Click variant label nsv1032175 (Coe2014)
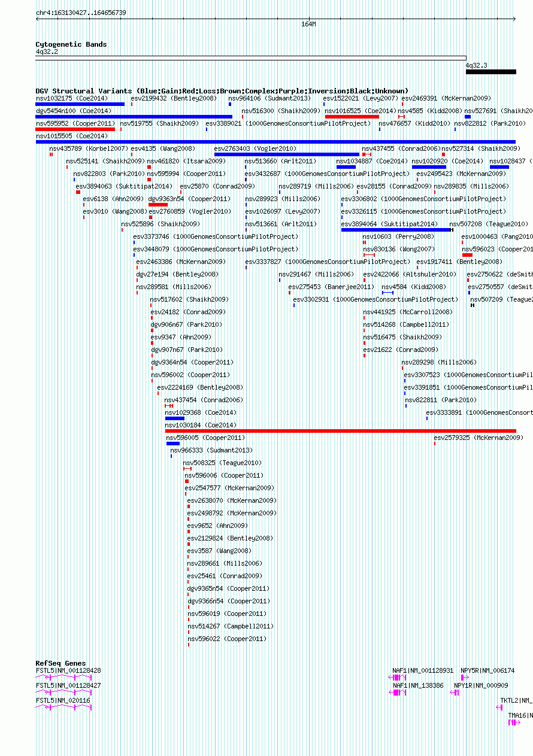 click(72, 98)
